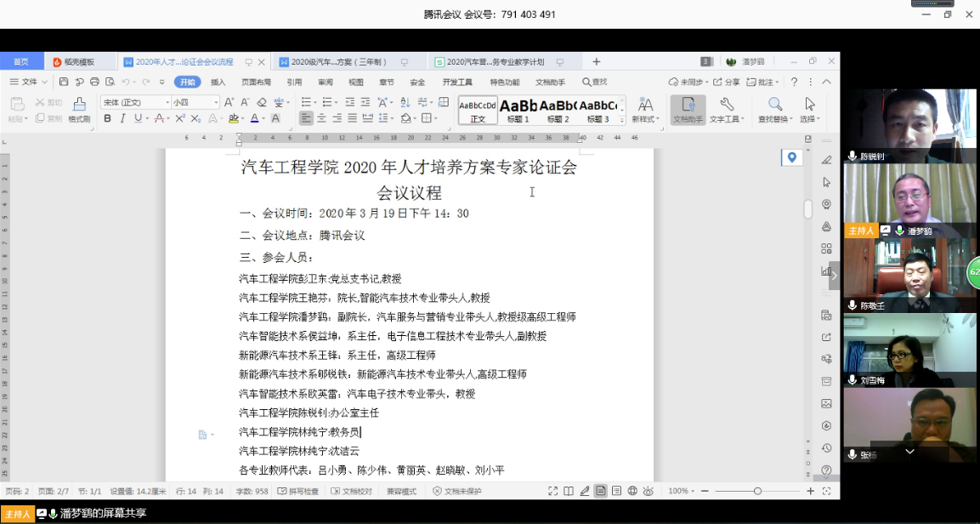Screen dimensions: 980x524
Task: Click the new document tab plus button
Action: [596, 62]
